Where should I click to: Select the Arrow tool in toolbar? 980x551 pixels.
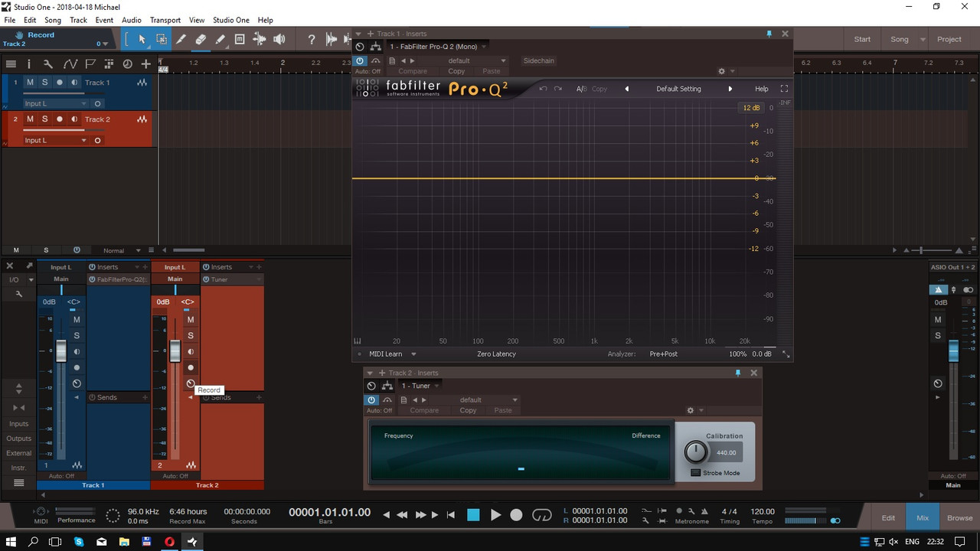(x=142, y=39)
